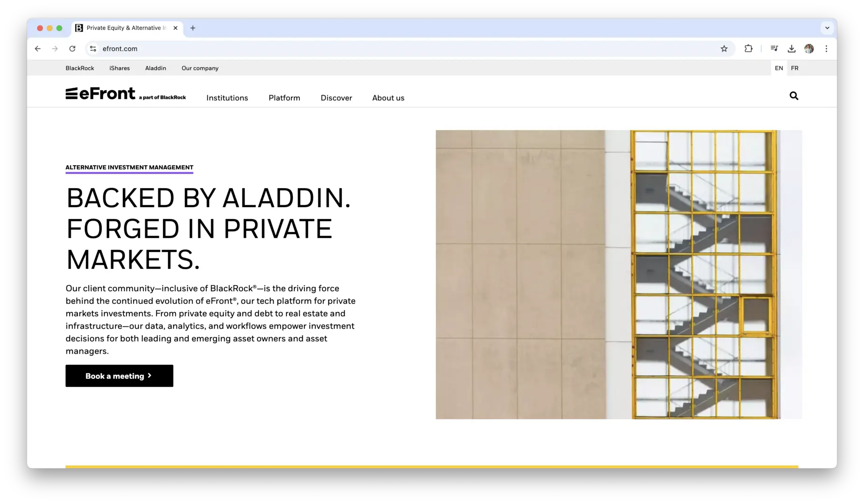The height and width of the screenshot is (504, 864).
Task: Open the Discover menu item
Action: pyautogui.click(x=336, y=98)
